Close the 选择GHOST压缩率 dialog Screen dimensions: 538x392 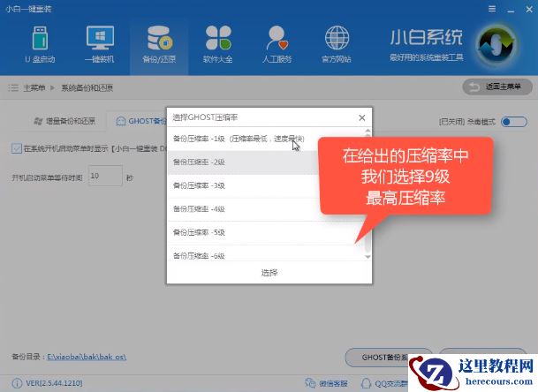pos(361,117)
